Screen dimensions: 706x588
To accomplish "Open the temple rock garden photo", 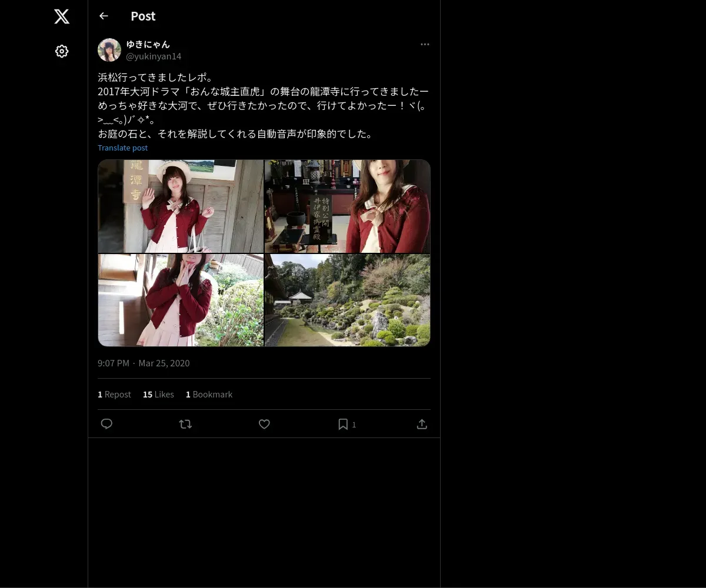I will pos(347,300).
